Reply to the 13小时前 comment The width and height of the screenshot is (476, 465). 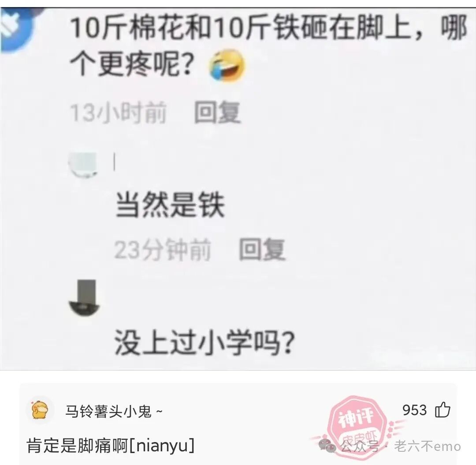pos(217,113)
